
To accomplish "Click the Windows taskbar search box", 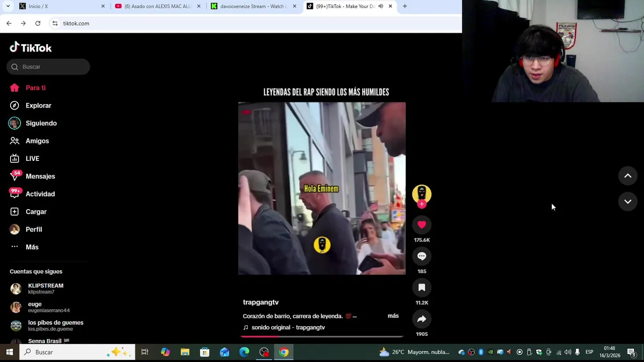I will click(77, 352).
